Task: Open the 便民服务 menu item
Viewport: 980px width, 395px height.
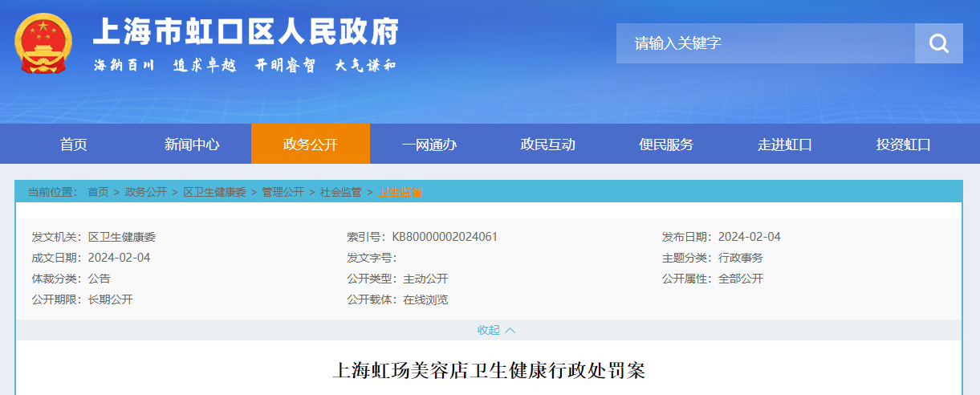Action: point(666,145)
